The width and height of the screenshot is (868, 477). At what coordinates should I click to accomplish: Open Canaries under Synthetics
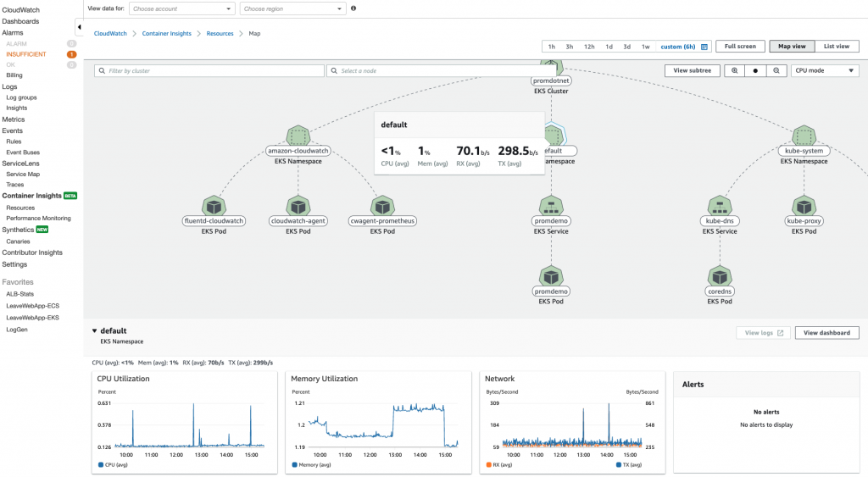click(18, 241)
